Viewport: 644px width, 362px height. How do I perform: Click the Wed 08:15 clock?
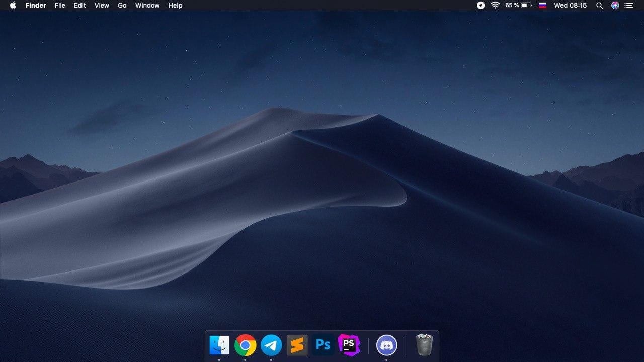[570, 5]
